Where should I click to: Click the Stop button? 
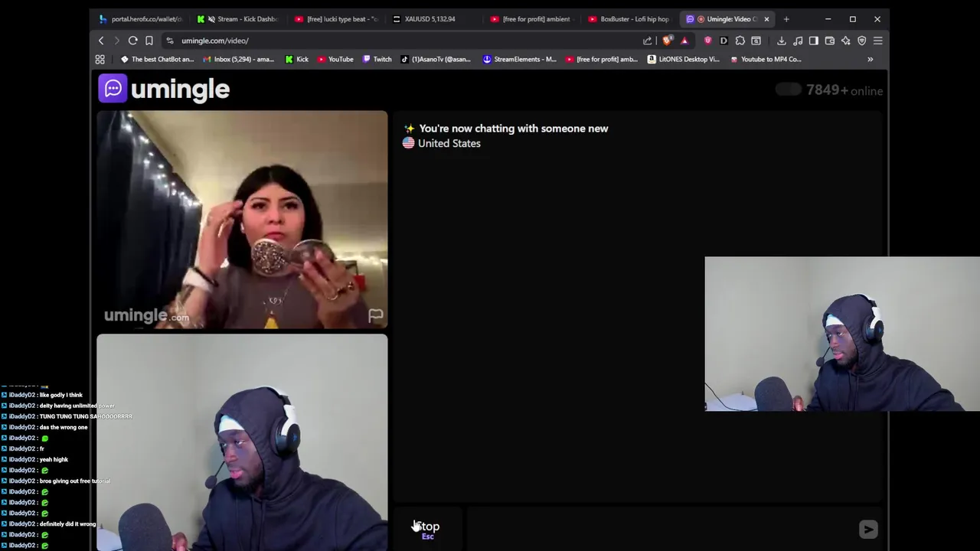427,529
